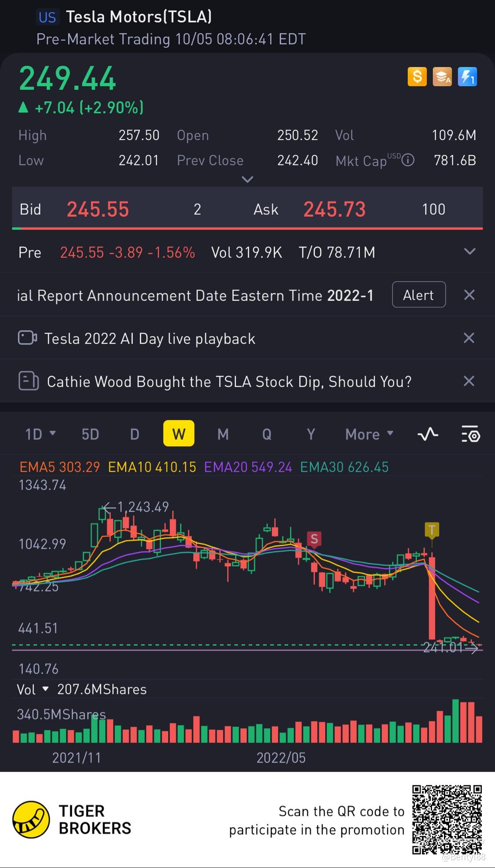Tap the EMA10 410.15 indicator label
Image resolution: width=495 pixels, height=868 pixels.
coord(152,467)
